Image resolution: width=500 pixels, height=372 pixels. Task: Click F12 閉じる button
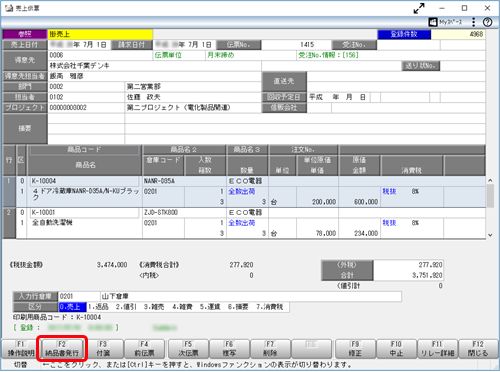tap(478, 349)
